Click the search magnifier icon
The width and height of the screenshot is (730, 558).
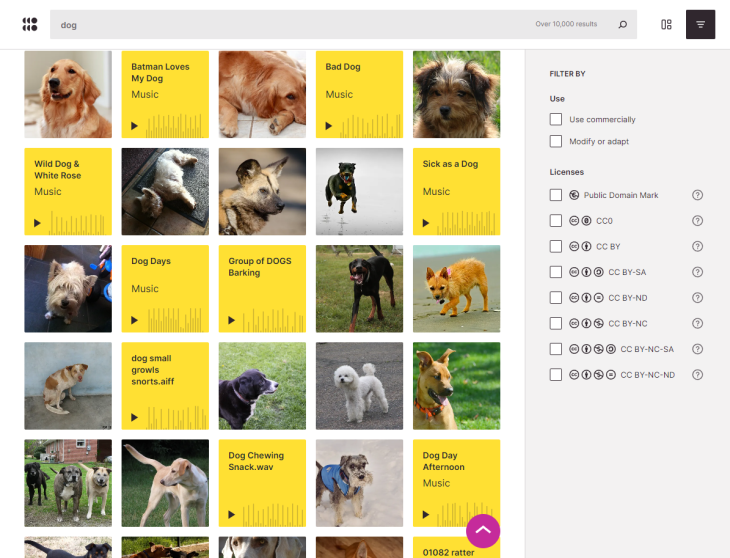click(x=622, y=25)
